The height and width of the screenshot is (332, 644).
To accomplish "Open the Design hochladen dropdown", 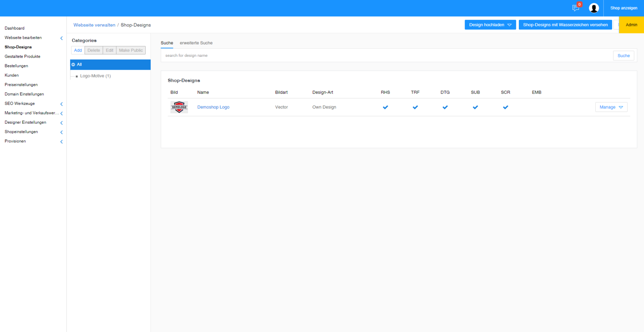I will click(490, 25).
